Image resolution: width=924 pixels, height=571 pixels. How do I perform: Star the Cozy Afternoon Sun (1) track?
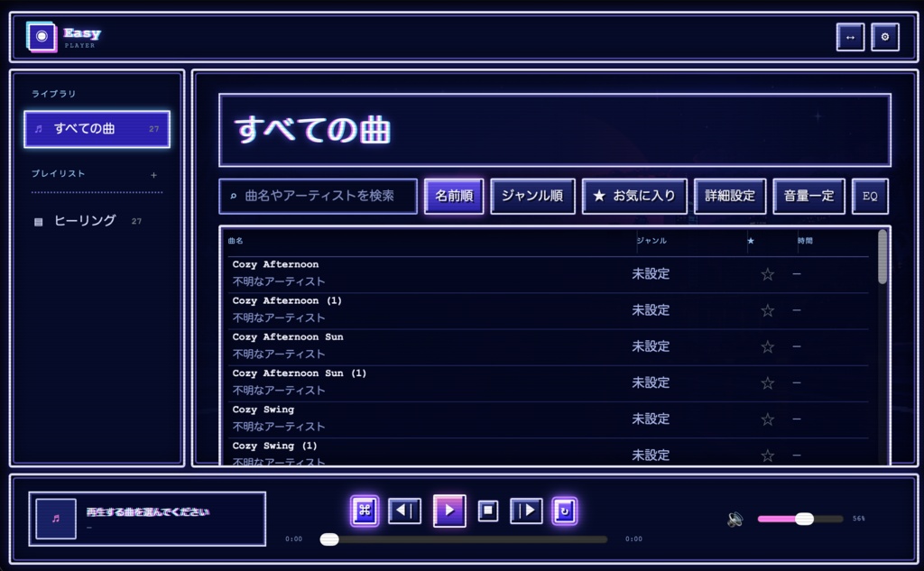pos(767,383)
